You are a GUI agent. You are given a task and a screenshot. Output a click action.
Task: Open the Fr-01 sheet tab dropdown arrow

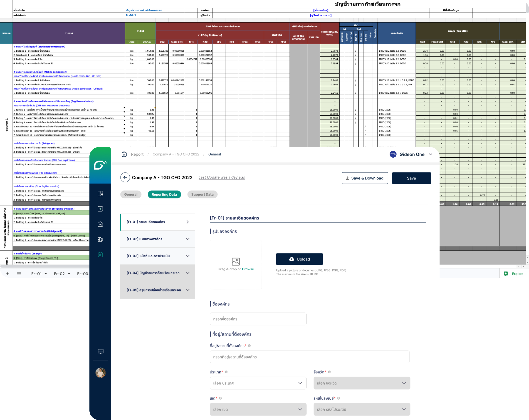coord(46,274)
